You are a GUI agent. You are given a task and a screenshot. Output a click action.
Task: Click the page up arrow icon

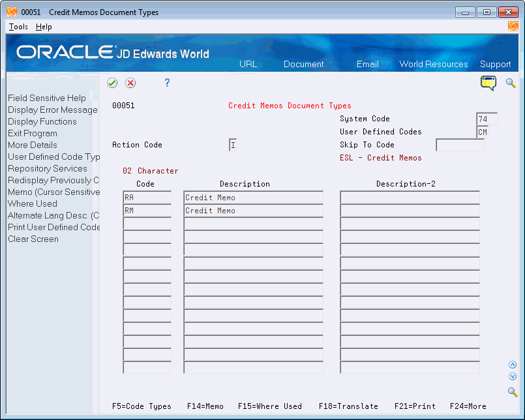click(x=512, y=365)
